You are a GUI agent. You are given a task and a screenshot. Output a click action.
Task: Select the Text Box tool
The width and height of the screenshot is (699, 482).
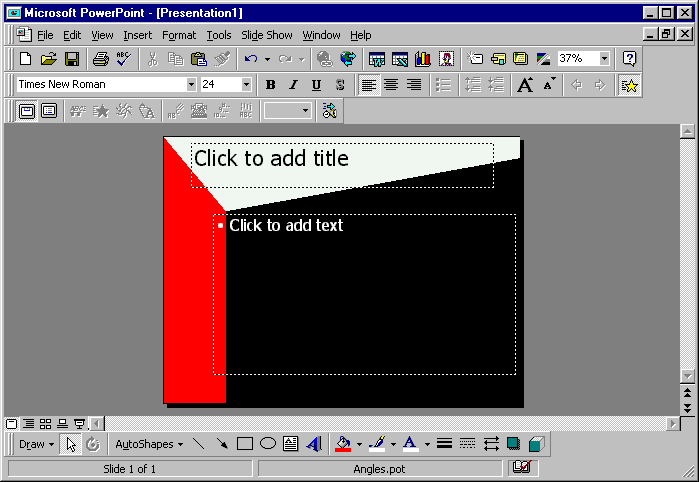290,444
